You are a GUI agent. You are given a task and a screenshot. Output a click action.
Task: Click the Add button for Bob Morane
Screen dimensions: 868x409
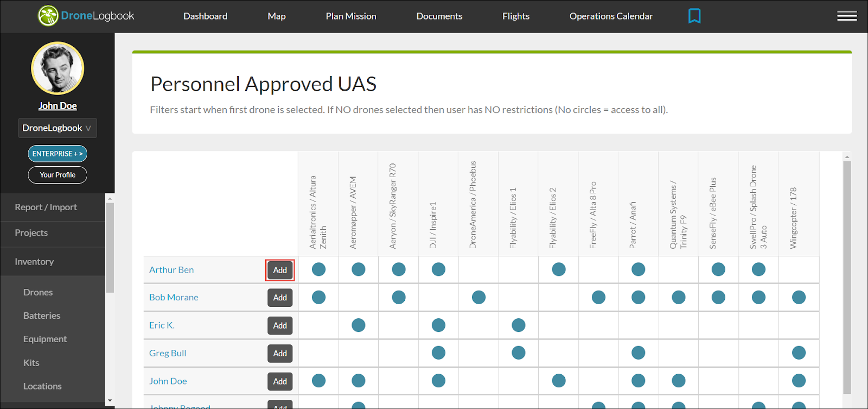pos(280,298)
